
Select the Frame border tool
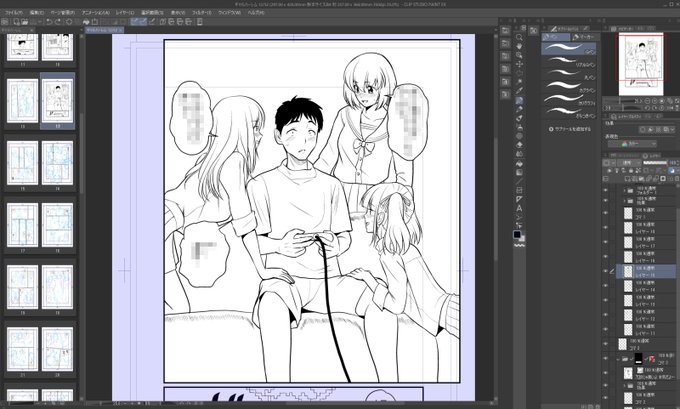519,190
